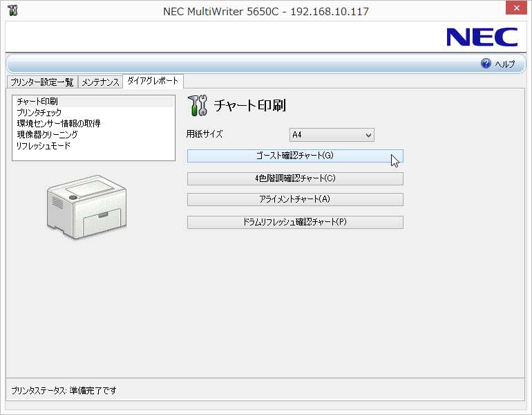
Task: Click the hammer and wrench icon beside チャート印刷
Action: point(198,105)
